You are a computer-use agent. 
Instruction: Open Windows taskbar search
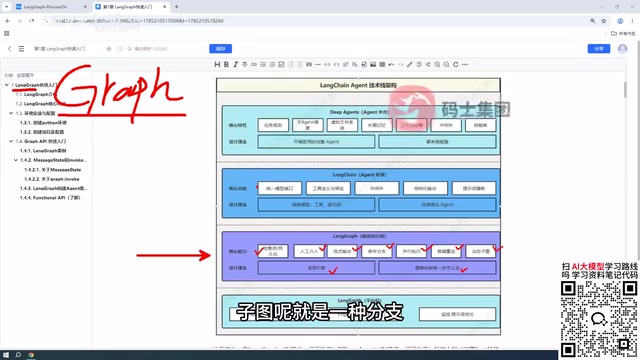pyautogui.click(x=18, y=355)
